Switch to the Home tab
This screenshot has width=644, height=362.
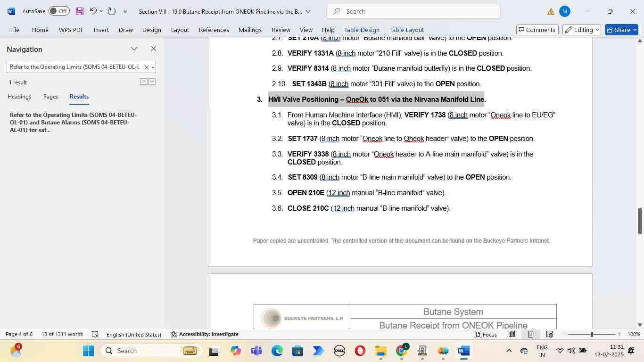pyautogui.click(x=40, y=30)
